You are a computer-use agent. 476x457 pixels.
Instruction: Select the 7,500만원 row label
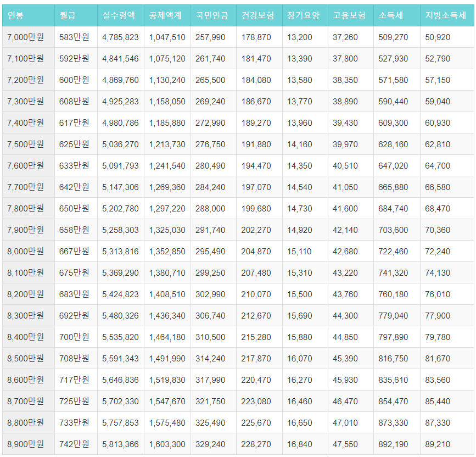tap(29, 144)
